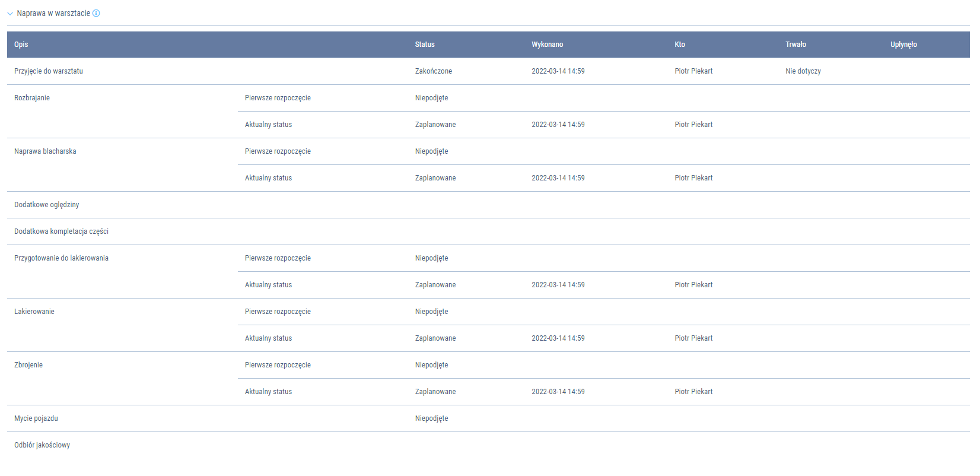Click the Rozbrajanie row label
Viewport: 980px width, 476px height.
32,98
